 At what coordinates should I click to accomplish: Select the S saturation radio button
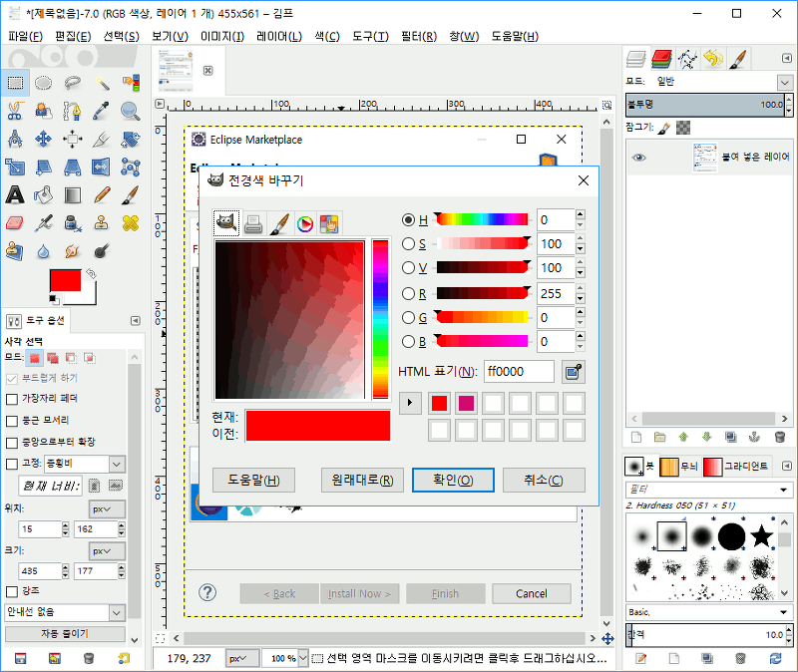point(408,244)
